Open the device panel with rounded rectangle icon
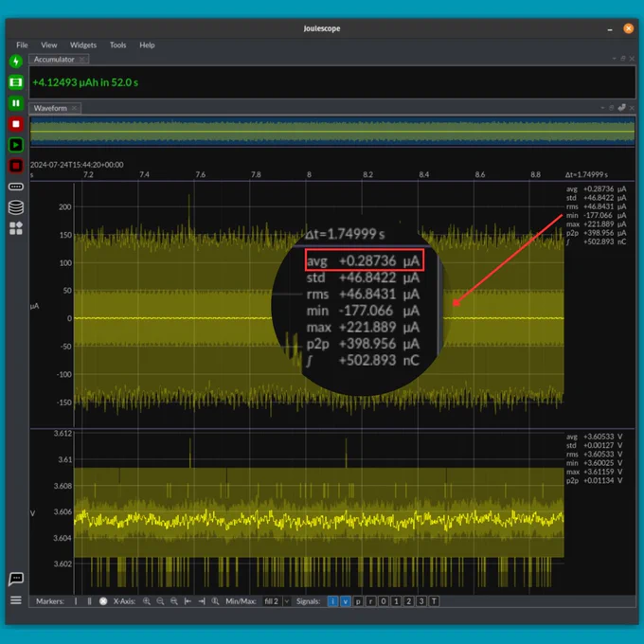The image size is (644, 644). point(15,187)
